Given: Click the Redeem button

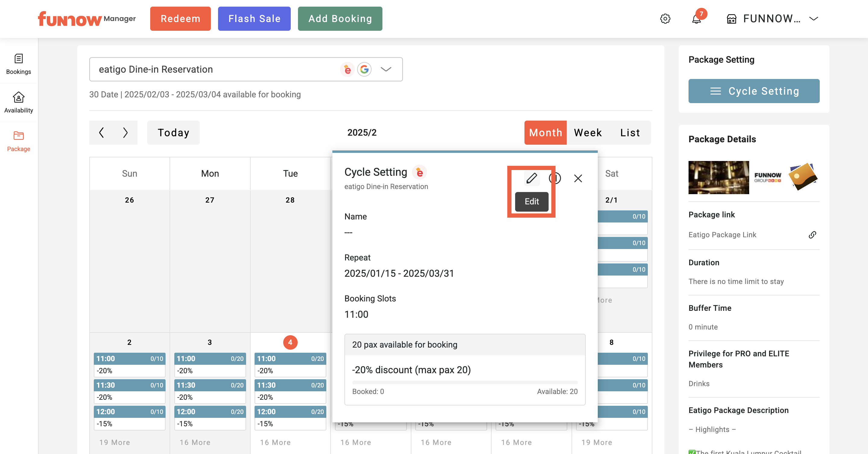Looking at the screenshot, I should click(180, 19).
